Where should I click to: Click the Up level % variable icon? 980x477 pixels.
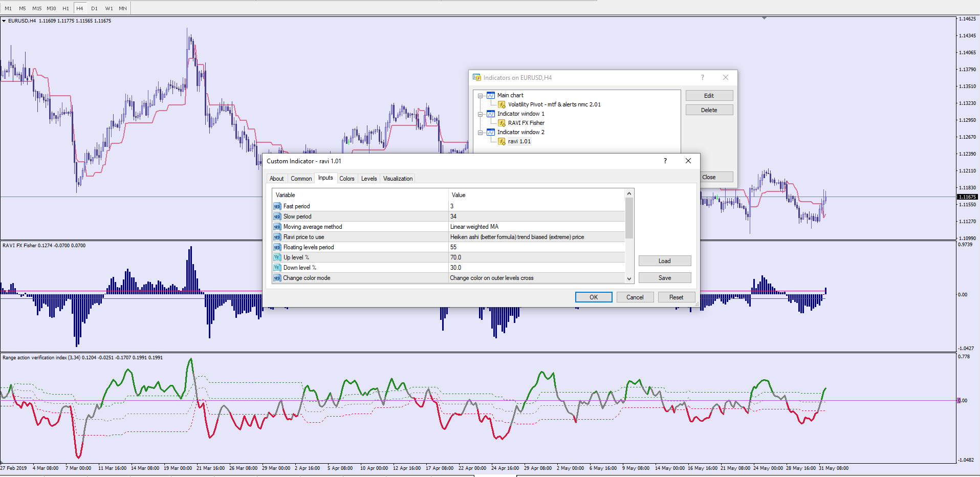(277, 257)
